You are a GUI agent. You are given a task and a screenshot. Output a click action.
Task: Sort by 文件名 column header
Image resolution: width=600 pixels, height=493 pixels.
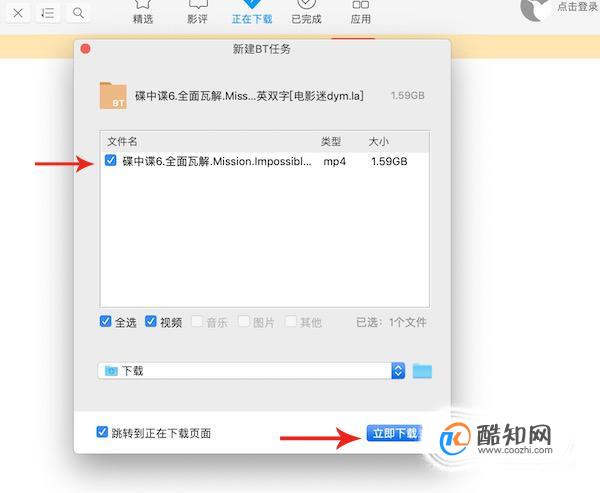[122, 142]
